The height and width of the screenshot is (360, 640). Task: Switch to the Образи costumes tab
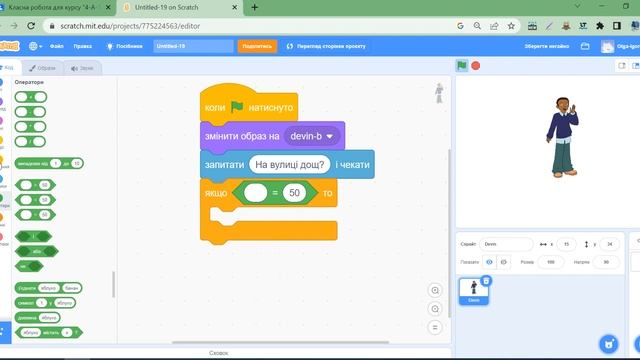(x=42, y=68)
